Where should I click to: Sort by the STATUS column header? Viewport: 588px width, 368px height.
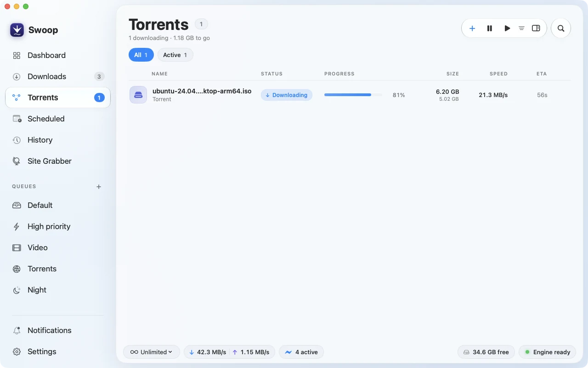coord(271,74)
